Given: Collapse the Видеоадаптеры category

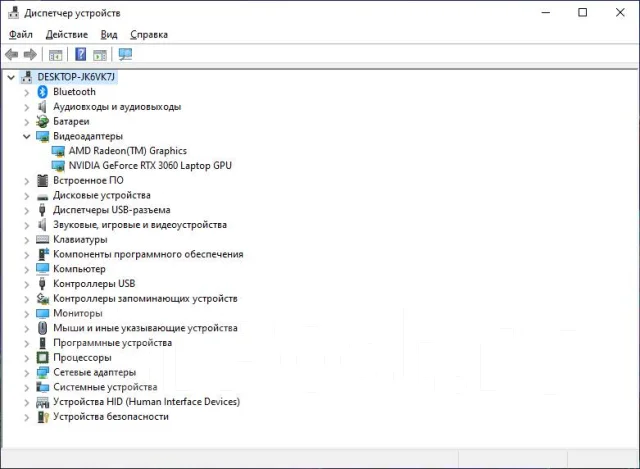Looking at the screenshot, I should point(27,136).
